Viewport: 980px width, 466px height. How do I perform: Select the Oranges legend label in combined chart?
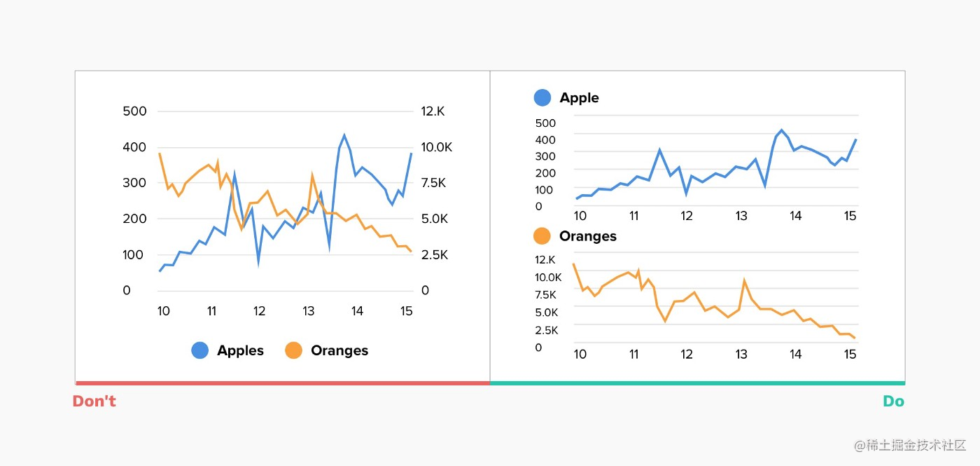pyautogui.click(x=339, y=350)
